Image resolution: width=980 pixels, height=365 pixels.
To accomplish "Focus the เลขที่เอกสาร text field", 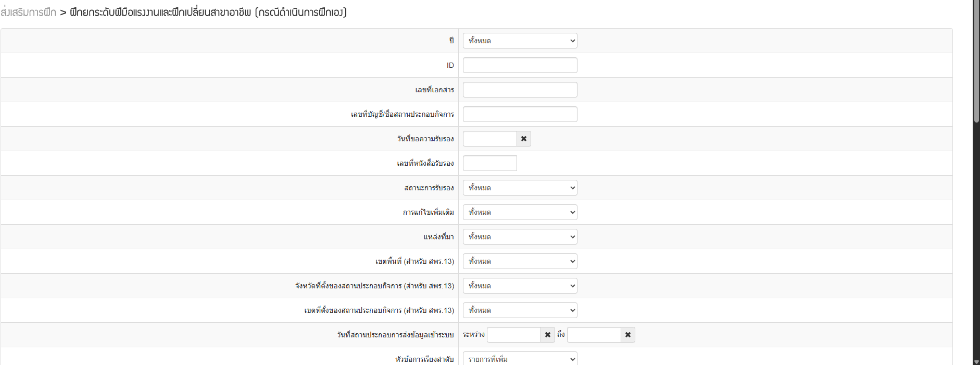I will (x=520, y=90).
